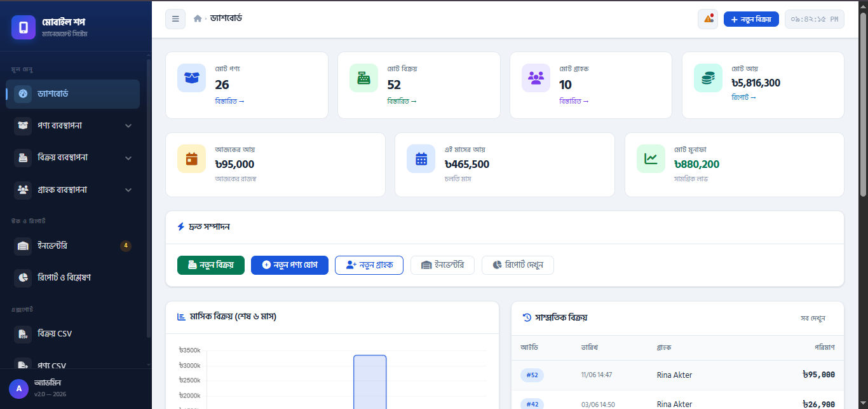Click the মোট পণ্য open box card icon

tap(192, 78)
